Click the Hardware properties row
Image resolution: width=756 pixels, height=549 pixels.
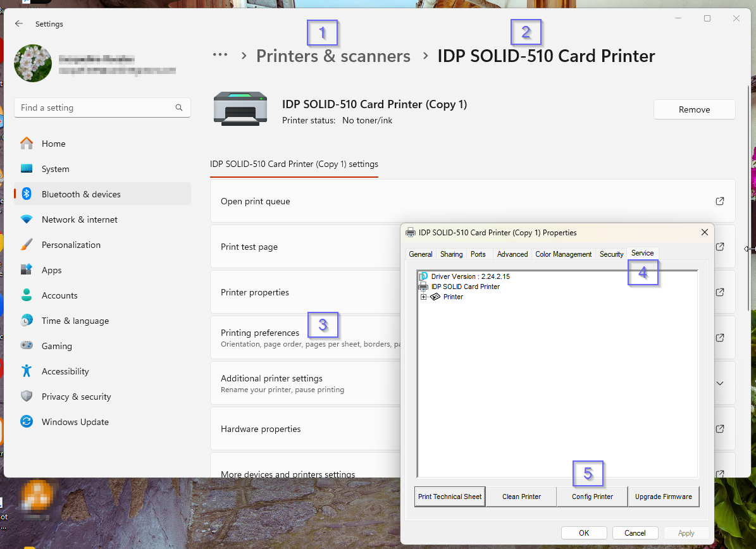click(306, 428)
